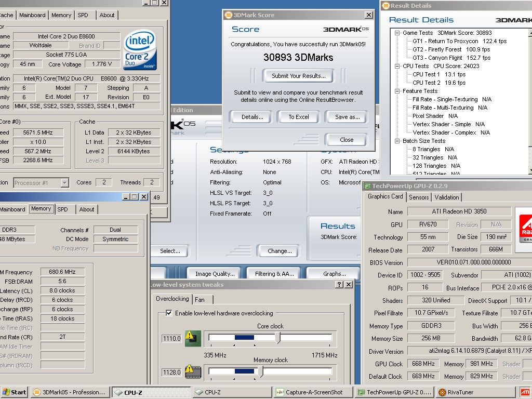Click the ATI taskbar button
Screen dimensions: 532x399
(x=525, y=392)
